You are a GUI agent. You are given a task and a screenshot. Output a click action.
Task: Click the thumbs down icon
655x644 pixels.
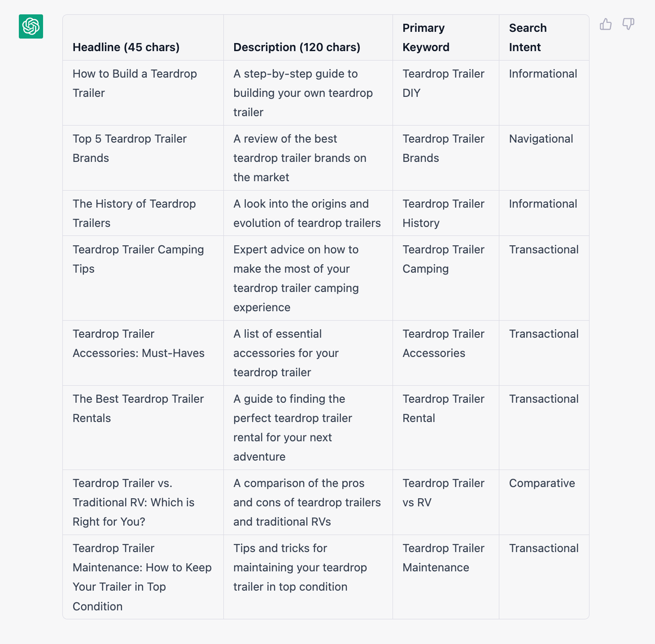(628, 24)
